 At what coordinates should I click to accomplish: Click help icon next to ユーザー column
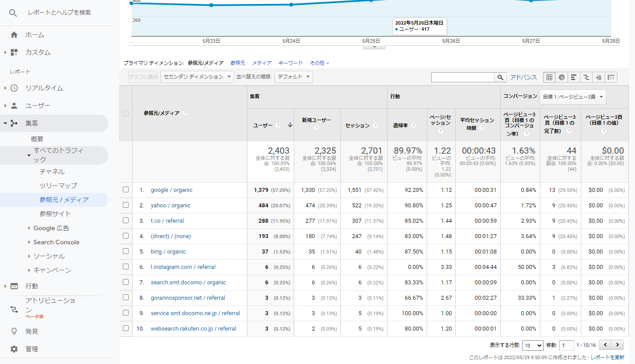click(x=278, y=125)
